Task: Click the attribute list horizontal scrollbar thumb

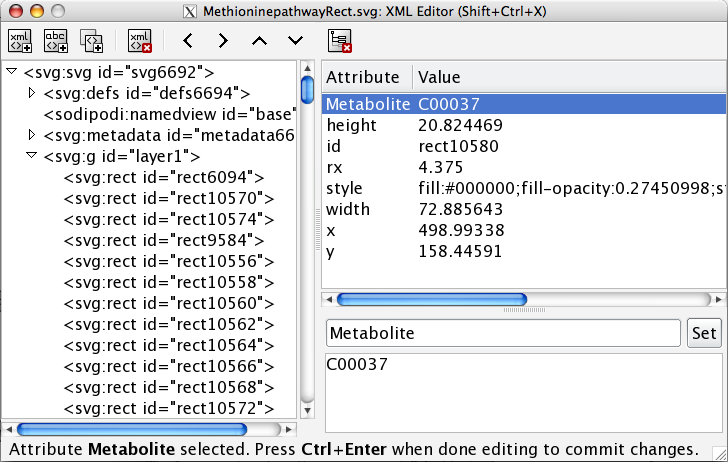Action: point(432,299)
